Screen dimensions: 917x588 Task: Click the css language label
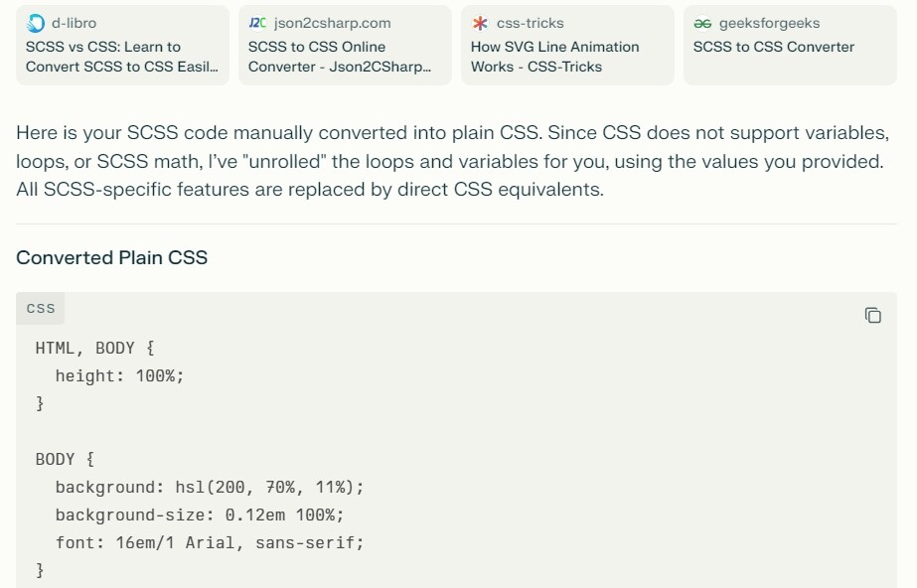pos(41,308)
